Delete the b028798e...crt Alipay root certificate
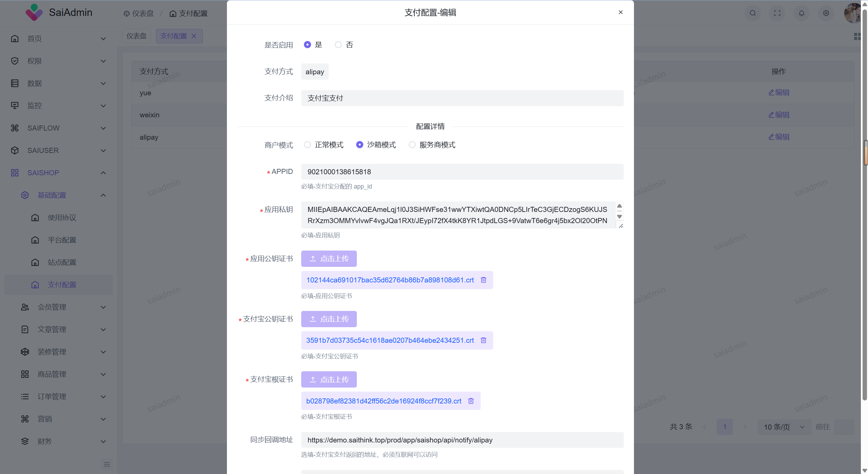Screen dimensions: 868x474 (x=471, y=401)
